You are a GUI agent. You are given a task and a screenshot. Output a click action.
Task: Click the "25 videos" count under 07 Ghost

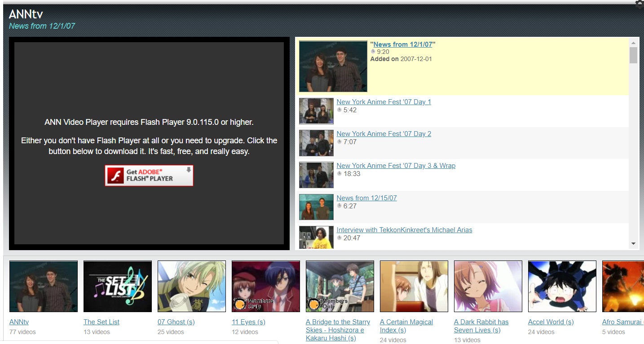(171, 332)
